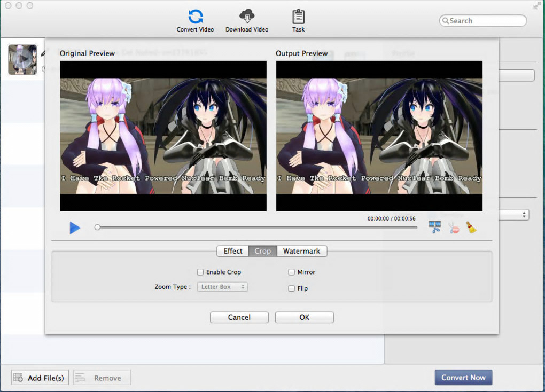545x392 pixels.
Task: Click the Search field
Action: tap(483, 20)
